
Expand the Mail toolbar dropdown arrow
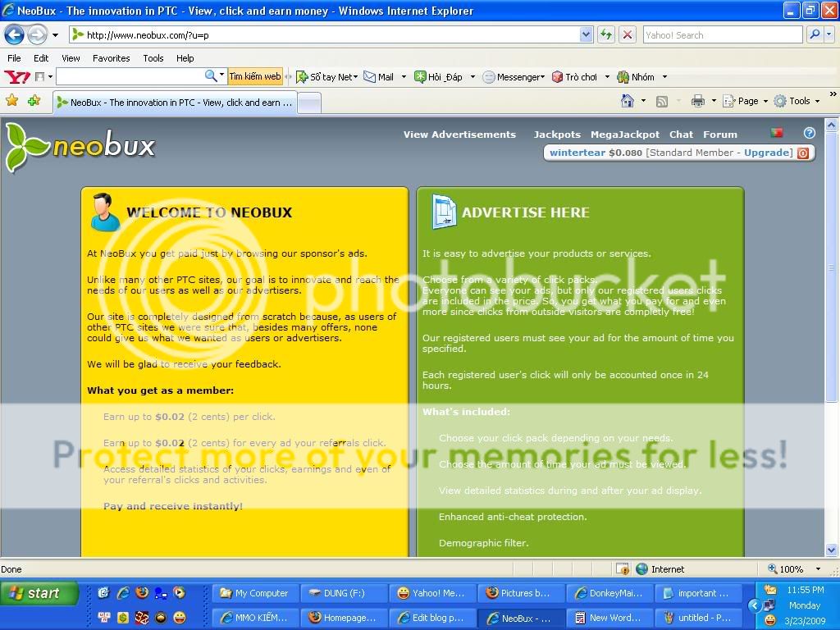404,77
